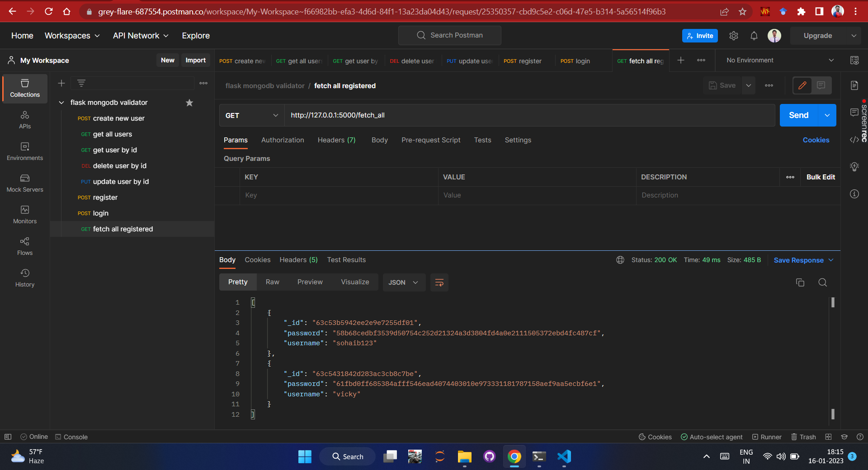
Task: Open the Mock Servers panel
Action: coord(24,183)
